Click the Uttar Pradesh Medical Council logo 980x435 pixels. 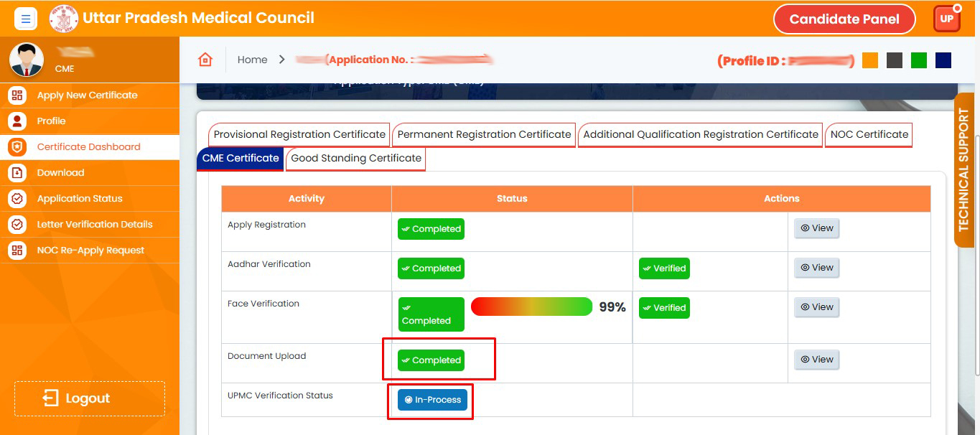pyautogui.click(x=64, y=19)
